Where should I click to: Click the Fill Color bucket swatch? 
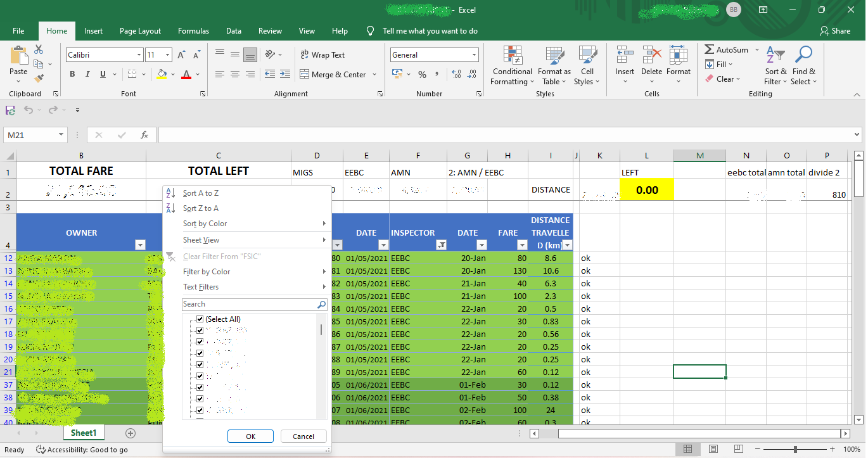coord(162,74)
